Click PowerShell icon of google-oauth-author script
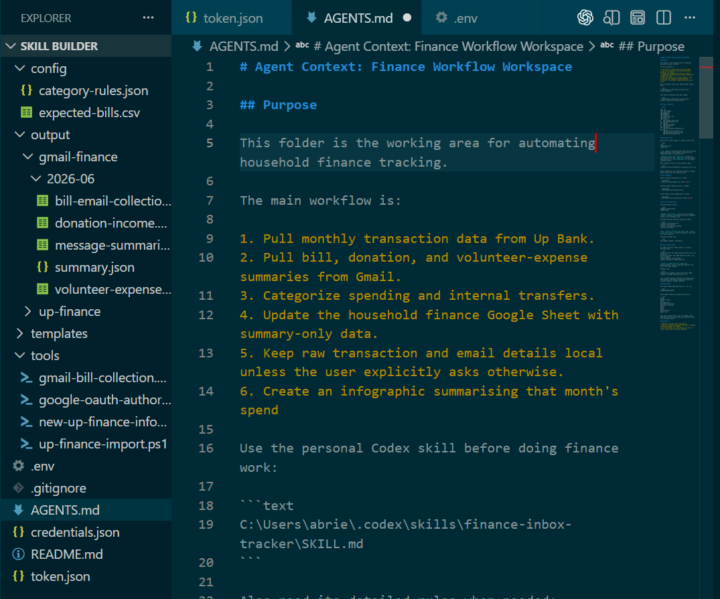Image resolution: width=720 pixels, height=599 pixels. click(27, 400)
